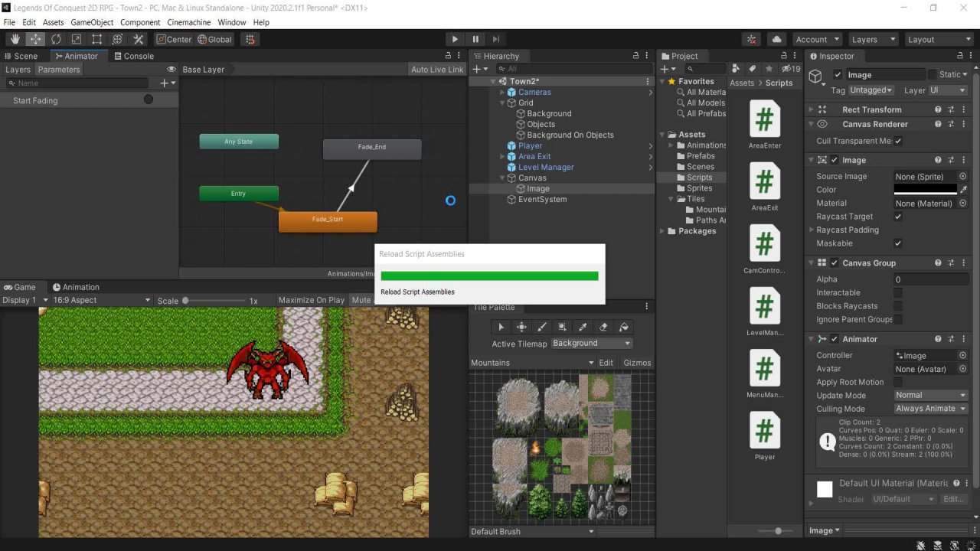Expand the Cameras object in Hierarchy

(503, 92)
